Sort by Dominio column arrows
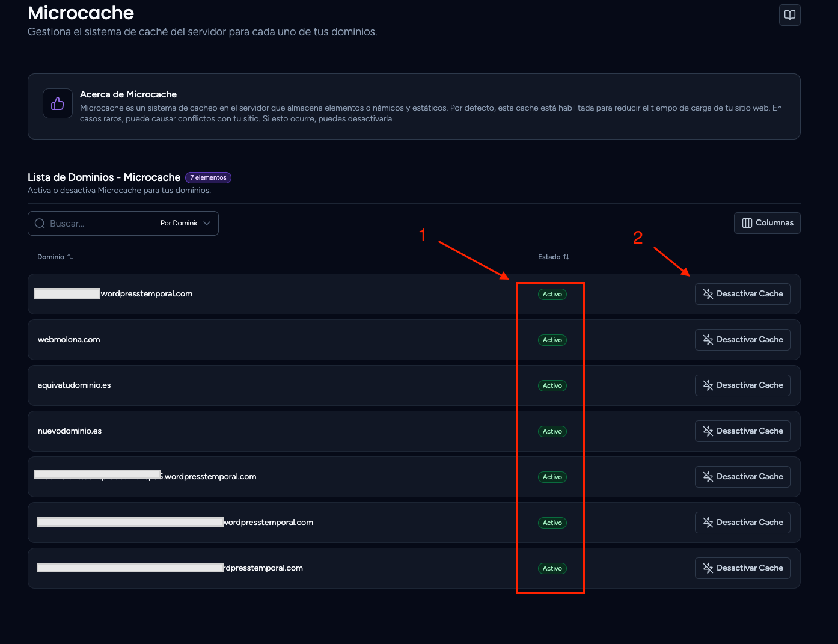This screenshot has height=644, width=838. tap(70, 257)
